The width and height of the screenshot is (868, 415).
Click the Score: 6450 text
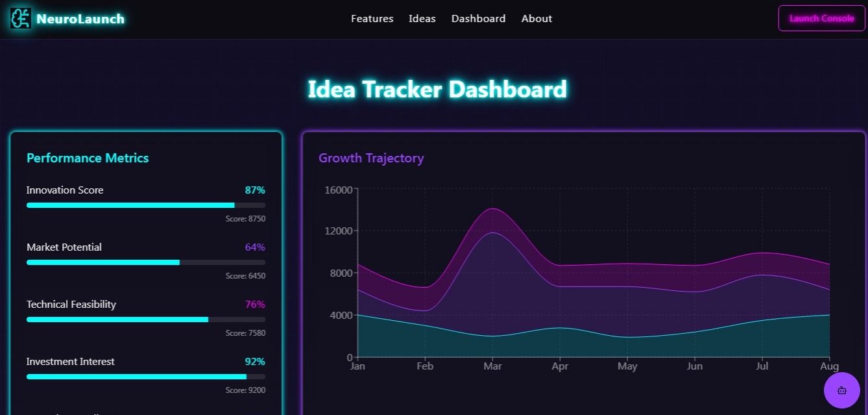point(245,276)
